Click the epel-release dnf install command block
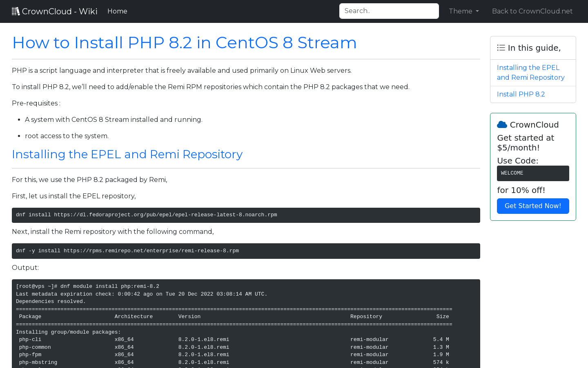This screenshot has height=368, width=588. [x=246, y=215]
